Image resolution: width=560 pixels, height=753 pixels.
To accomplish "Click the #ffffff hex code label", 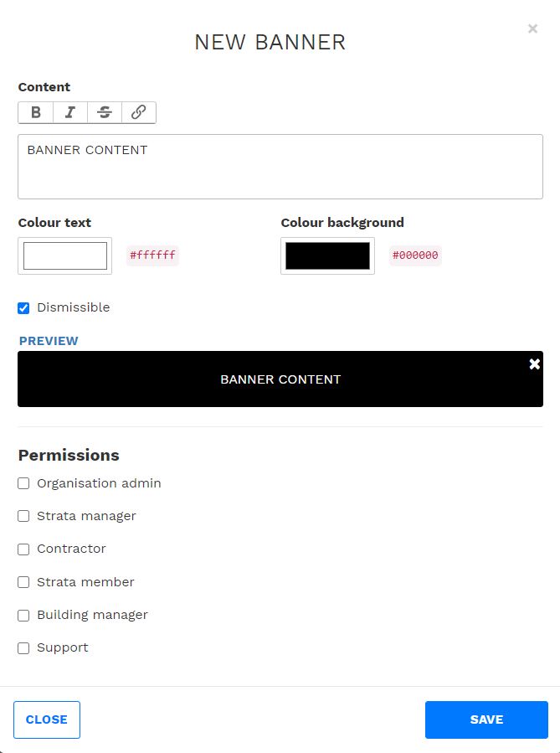I will coord(152,255).
